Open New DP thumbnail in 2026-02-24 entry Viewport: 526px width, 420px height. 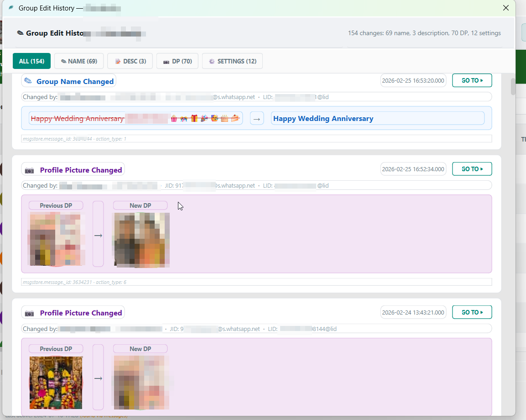tap(141, 383)
